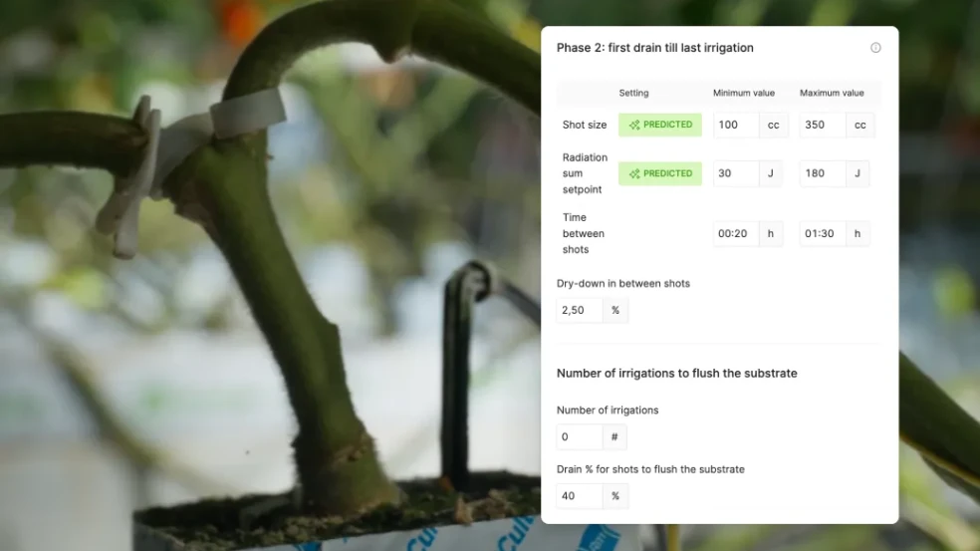Focus Time between shots minimum 00:20 field
Screen dimensions: 980x551
(736, 233)
